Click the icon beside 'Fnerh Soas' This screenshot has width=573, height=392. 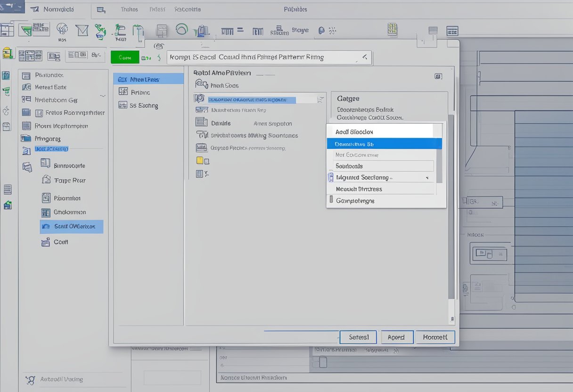click(x=201, y=85)
